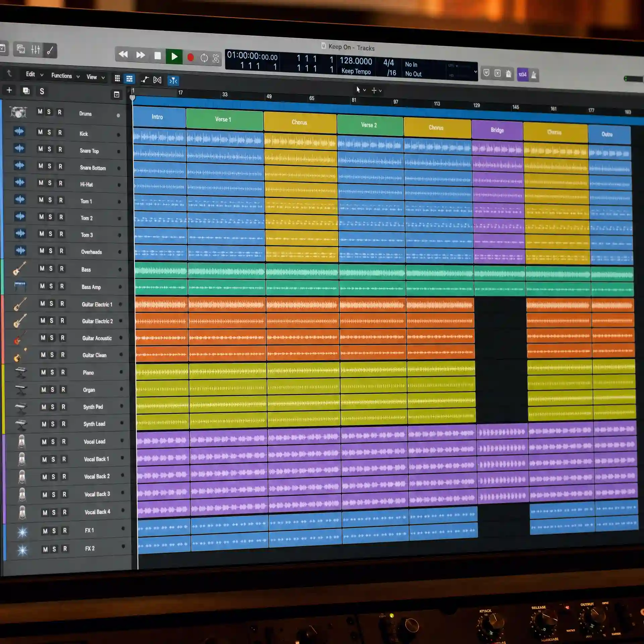Viewport: 644px width, 644px height.
Task: Select the Bridge arrangement marker
Action: [x=497, y=130]
